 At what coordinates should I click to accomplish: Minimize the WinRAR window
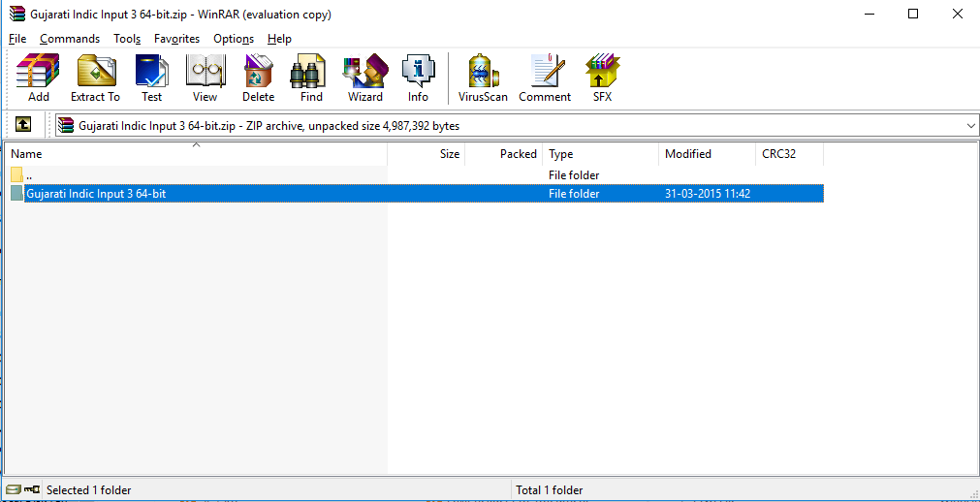point(869,14)
